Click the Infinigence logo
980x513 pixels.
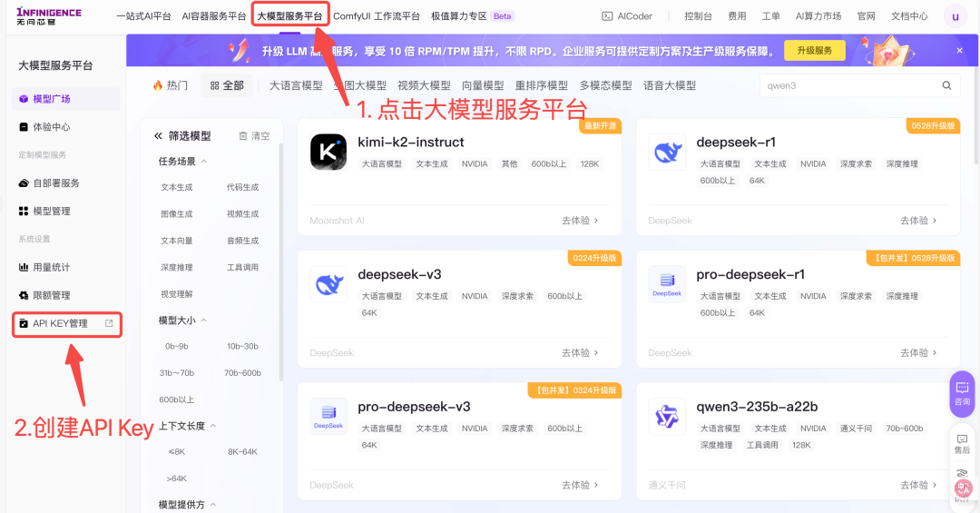point(49,15)
